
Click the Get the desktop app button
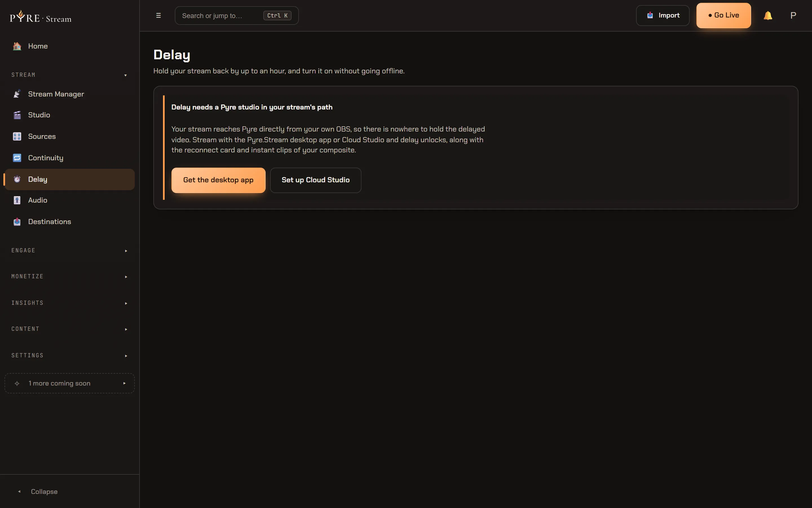click(219, 180)
